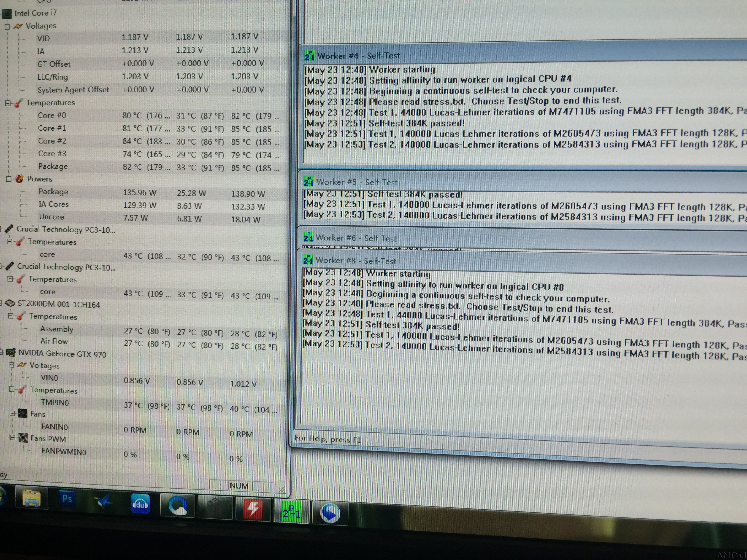Click the NVIDIA GeForce GTX 970 card icon
747x560 pixels.
11,353
